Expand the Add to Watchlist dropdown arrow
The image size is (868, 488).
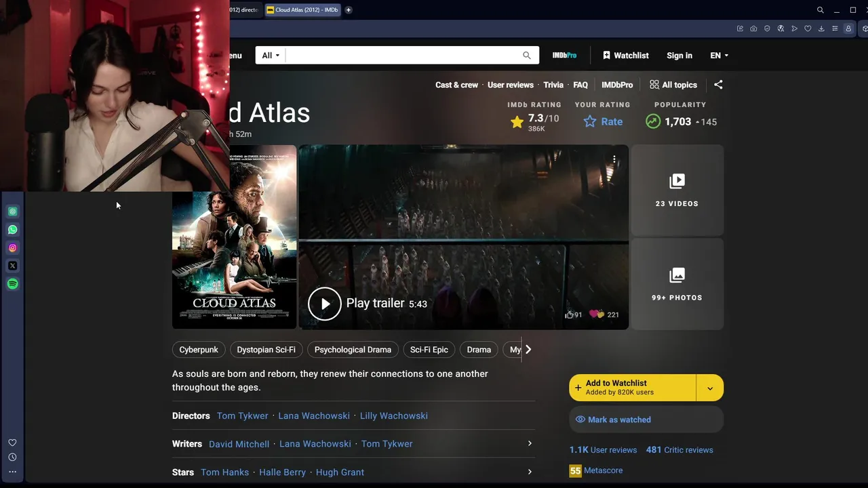[710, 388]
